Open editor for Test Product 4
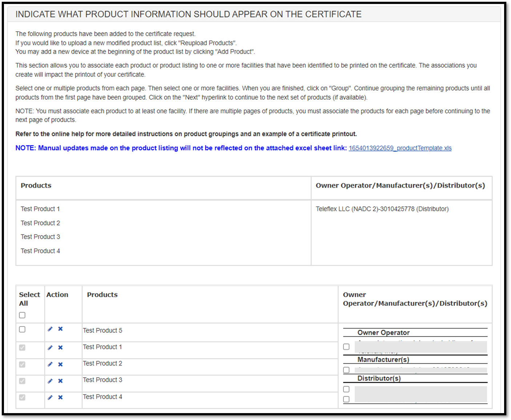Screen dimensions: 511x420 coord(50,397)
